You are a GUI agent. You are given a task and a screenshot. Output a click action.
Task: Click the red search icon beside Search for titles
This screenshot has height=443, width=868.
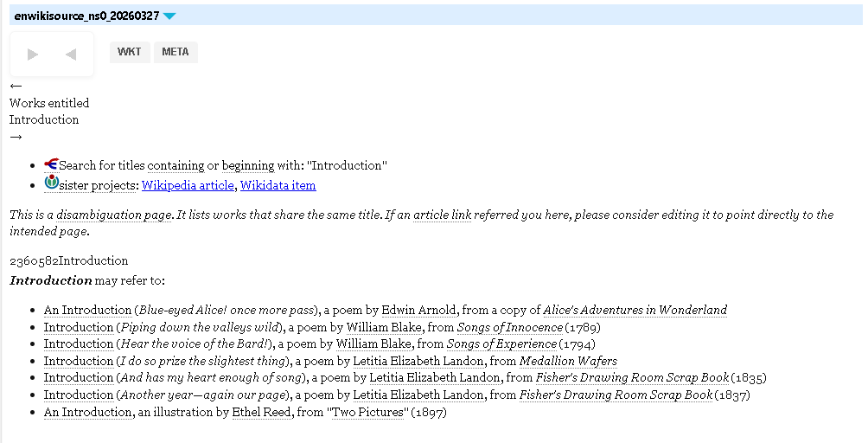(x=51, y=164)
